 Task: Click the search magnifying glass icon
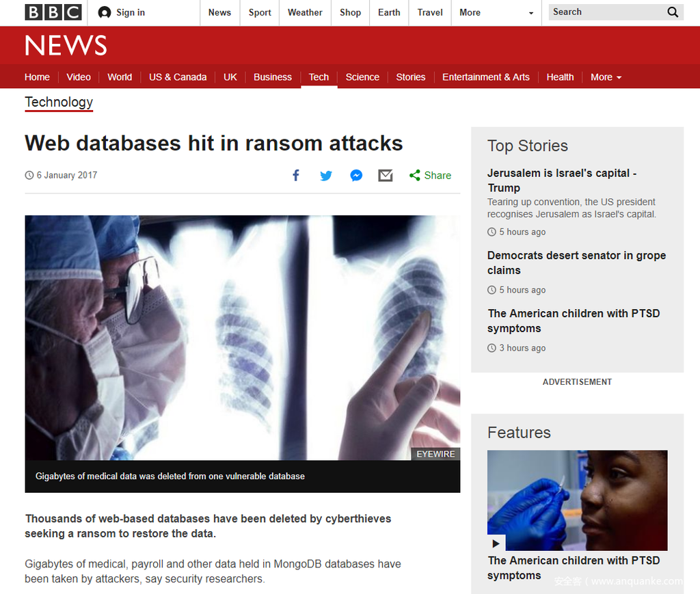point(673,12)
